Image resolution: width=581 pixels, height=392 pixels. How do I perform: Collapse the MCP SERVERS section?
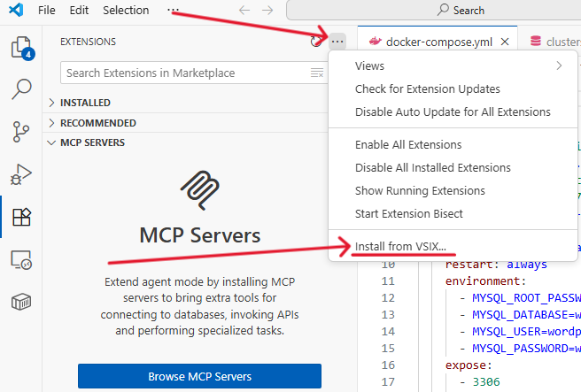tap(92, 142)
